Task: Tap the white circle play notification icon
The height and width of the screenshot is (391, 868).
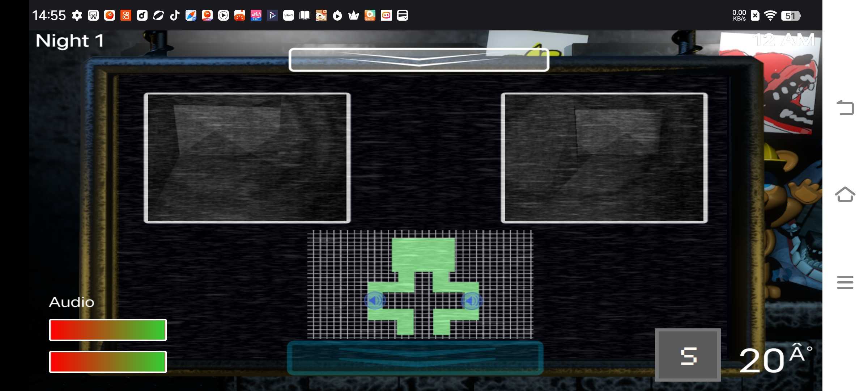Action: pos(224,15)
